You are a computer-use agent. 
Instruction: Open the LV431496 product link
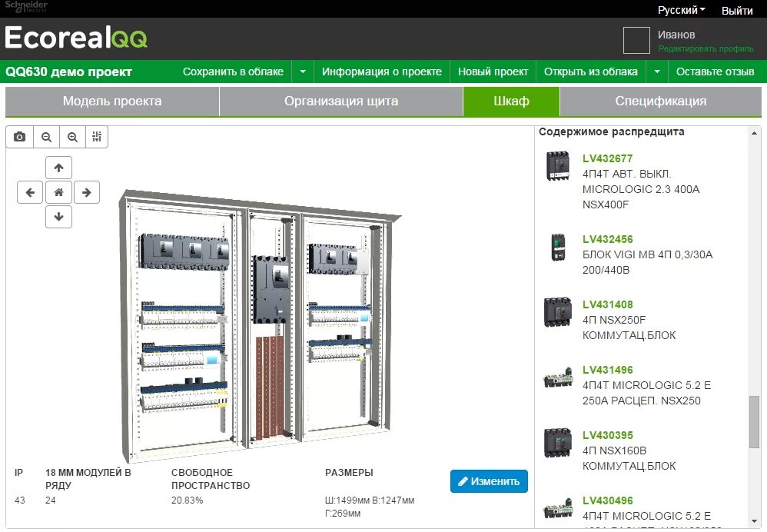point(608,370)
